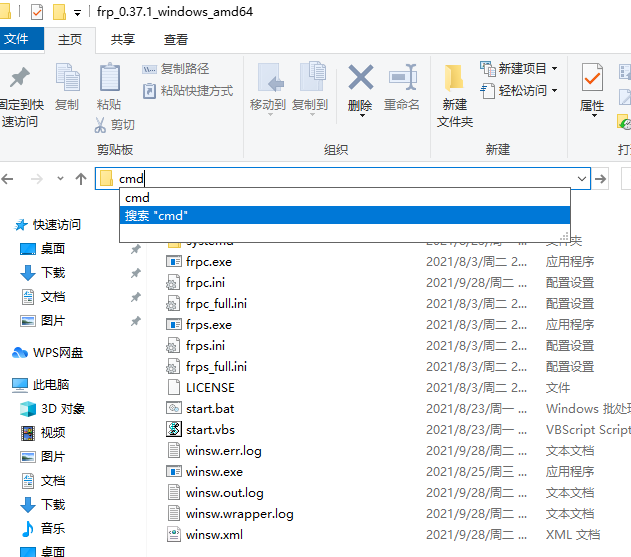Image resolution: width=631 pixels, height=557 pixels.
Task: Select Downloads under This PC
Action: pos(43,505)
